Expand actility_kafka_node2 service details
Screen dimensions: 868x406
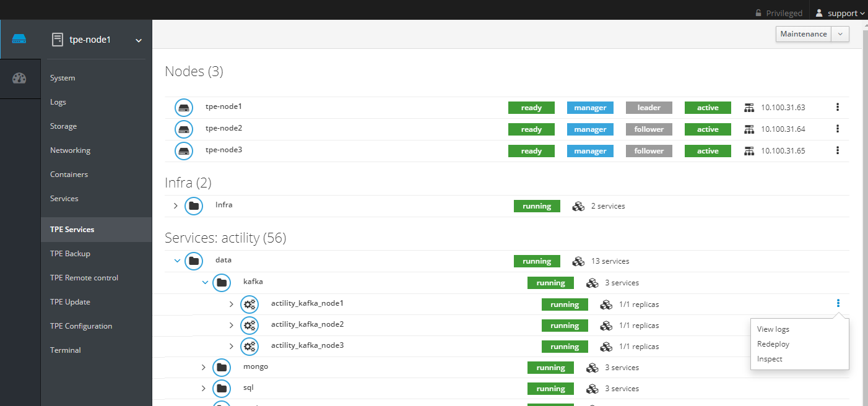(232, 326)
